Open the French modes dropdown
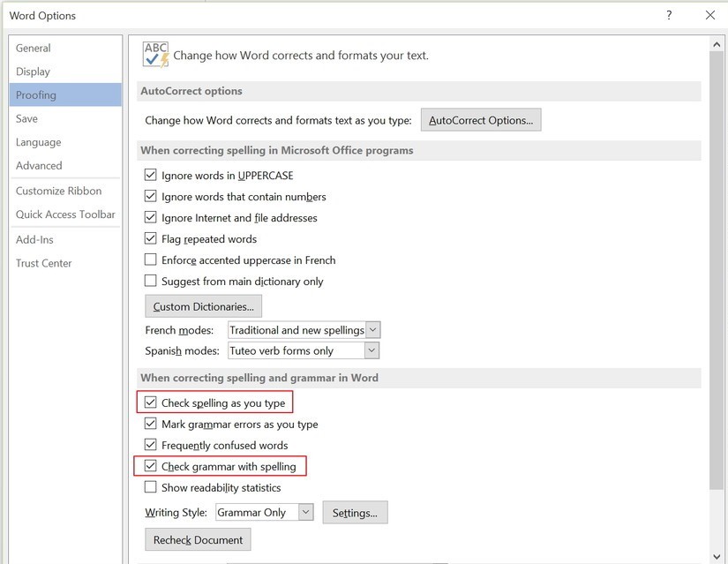Viewport: 728px width, 564px height. (372, 330)
